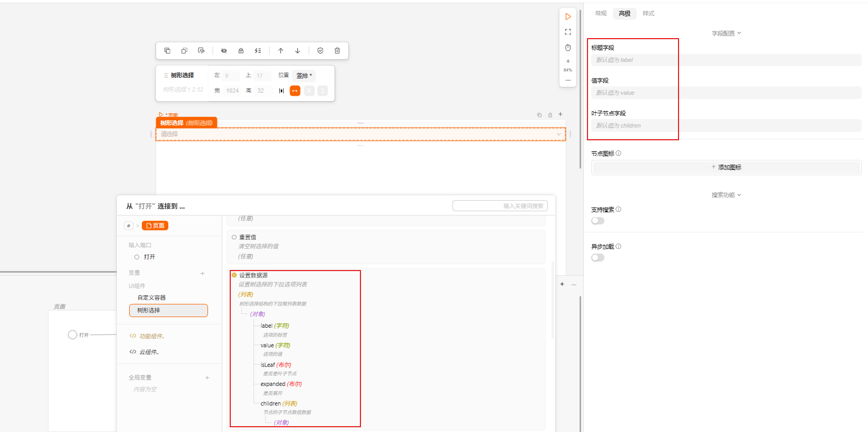Click the shield check icon in toolbar

tap(320, 51)
